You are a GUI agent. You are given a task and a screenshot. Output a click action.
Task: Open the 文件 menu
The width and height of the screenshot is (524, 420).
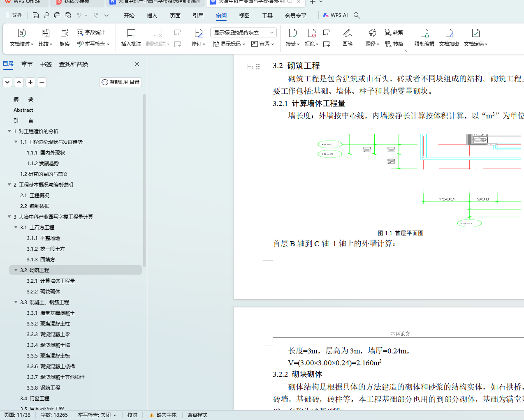pyautogui.click(x=14, y=15)
